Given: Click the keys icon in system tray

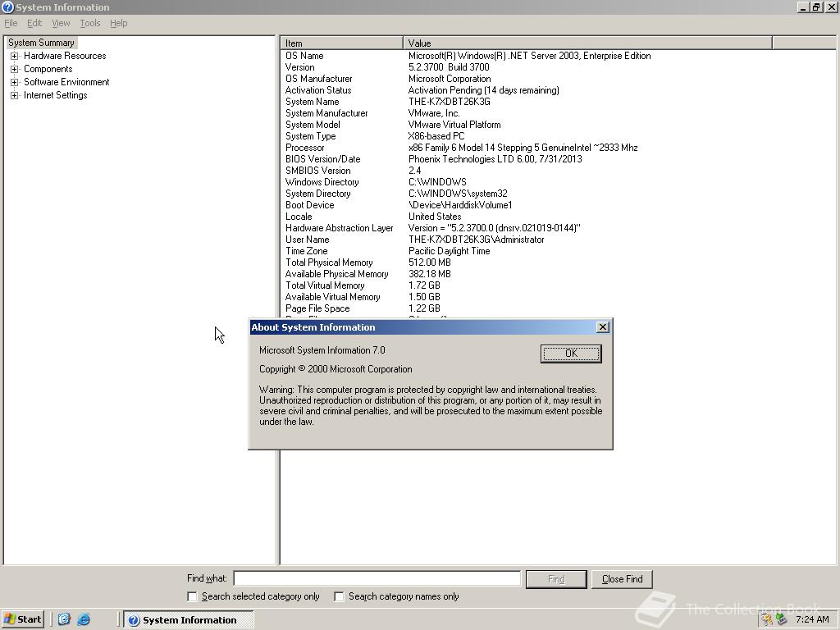Looking at the screenshot, I should (767, 620).
